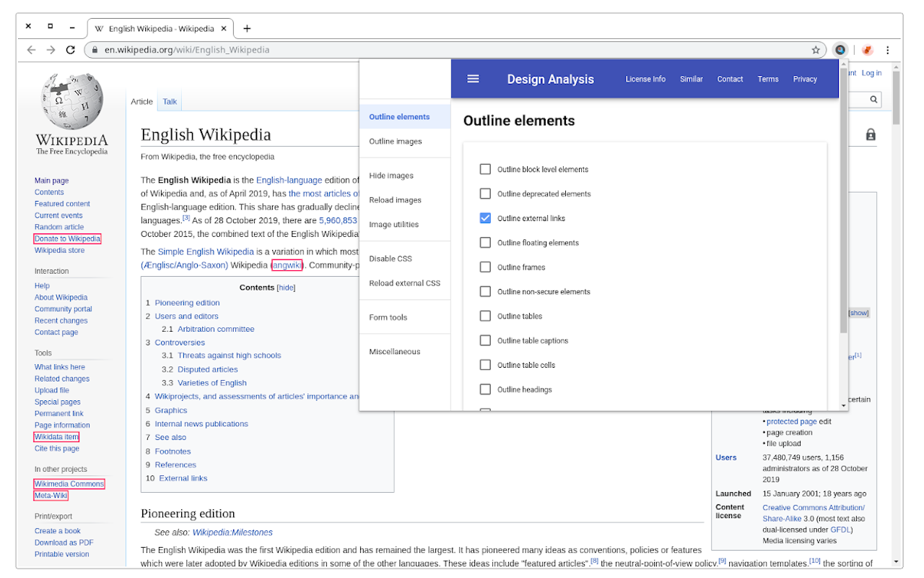Click the red extension icon in toolbar
The height and width of the screenshot is (578, 924).
pos(868,50)
